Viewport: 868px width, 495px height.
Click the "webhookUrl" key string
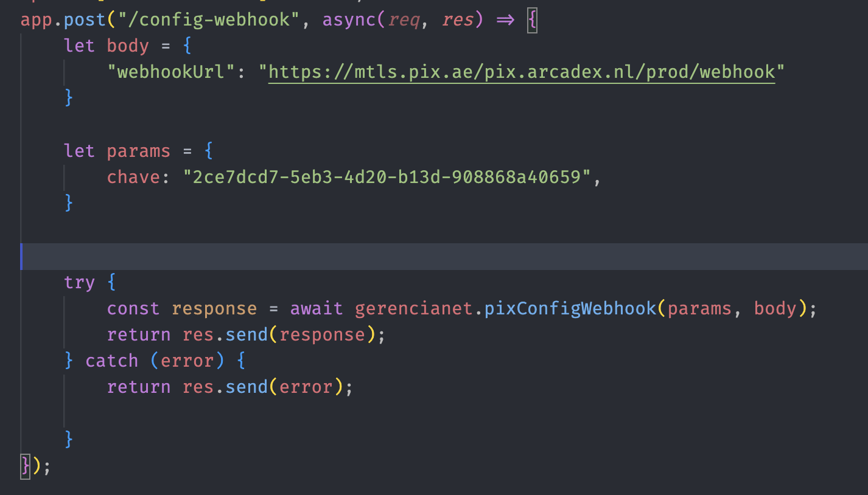click(171, 72)
